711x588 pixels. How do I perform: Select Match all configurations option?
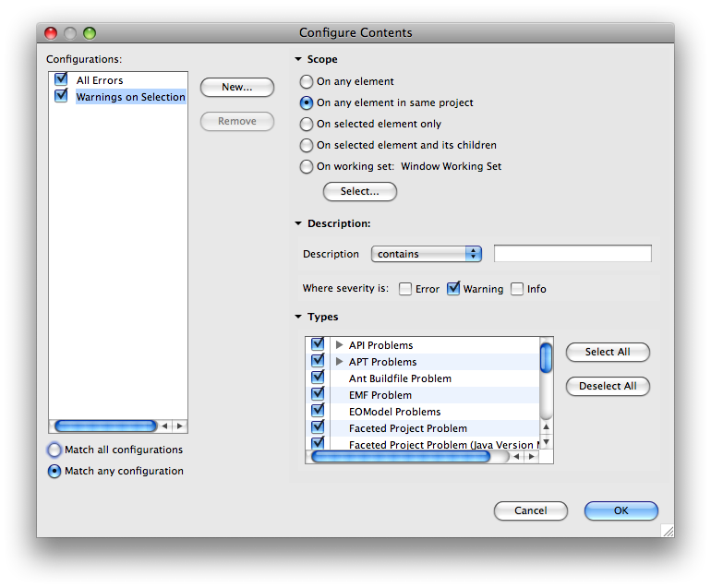point(54,450)
